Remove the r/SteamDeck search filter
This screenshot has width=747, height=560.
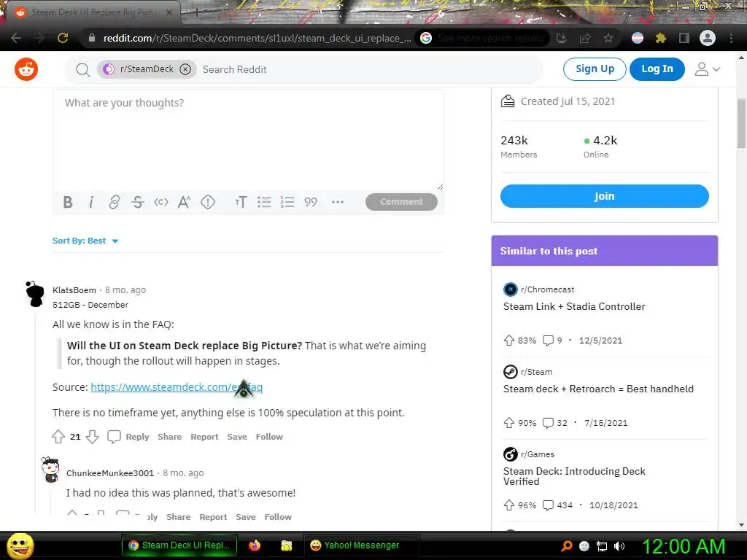coord(185,69)
